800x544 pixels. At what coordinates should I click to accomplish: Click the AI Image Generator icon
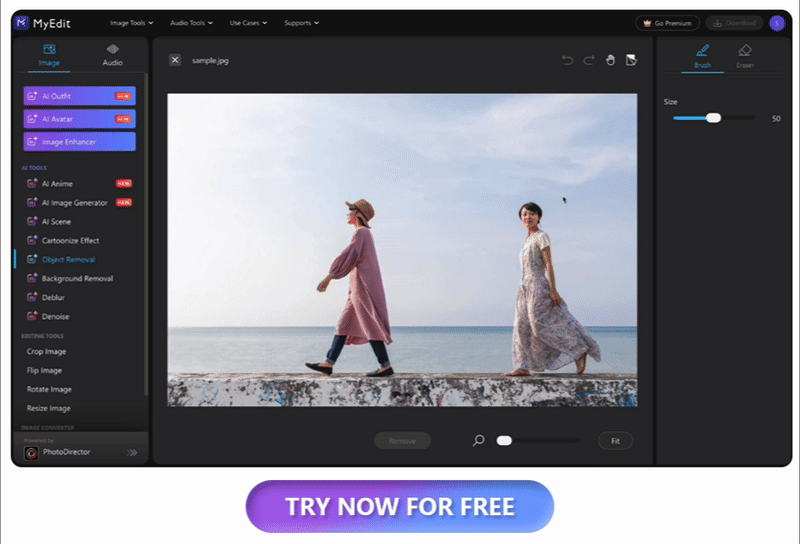point(32,202)
